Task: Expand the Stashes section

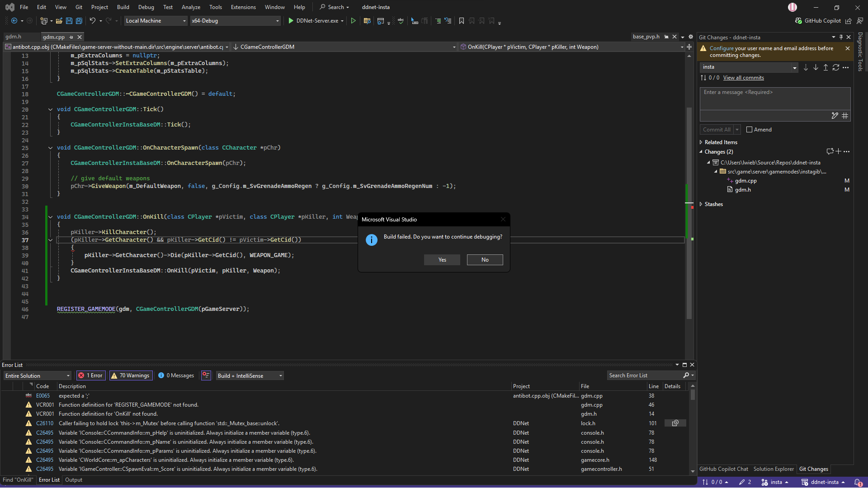Action: [701, 204]
